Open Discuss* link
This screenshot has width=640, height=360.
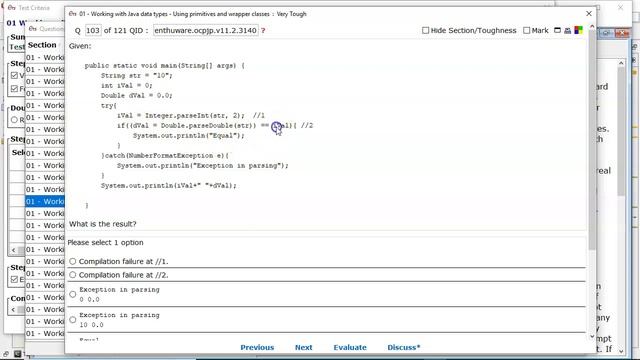404,347
